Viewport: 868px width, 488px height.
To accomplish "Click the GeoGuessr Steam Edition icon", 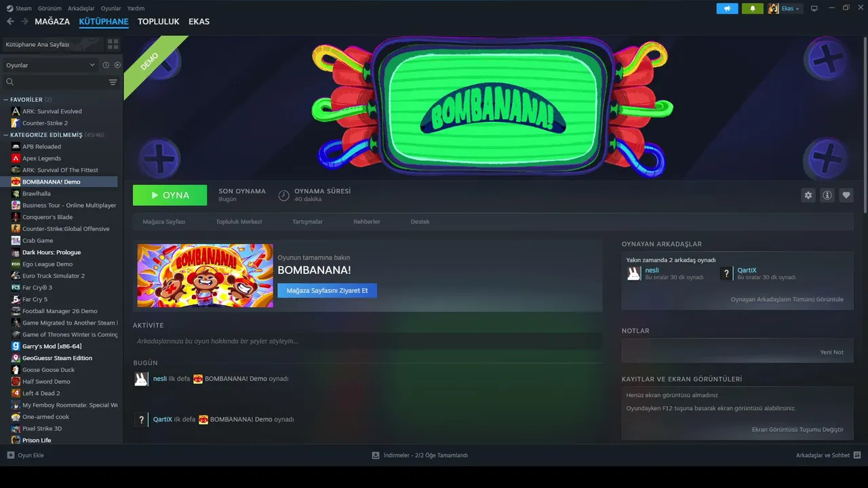I will pos(16,358).
